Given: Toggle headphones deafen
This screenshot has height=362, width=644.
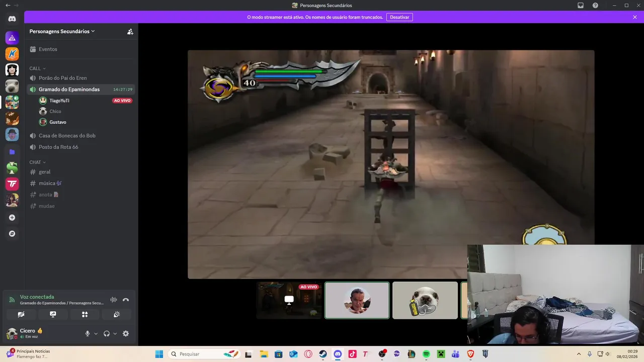Looking at the screenshot, I should pyautogui.click(x=107, y=333).
